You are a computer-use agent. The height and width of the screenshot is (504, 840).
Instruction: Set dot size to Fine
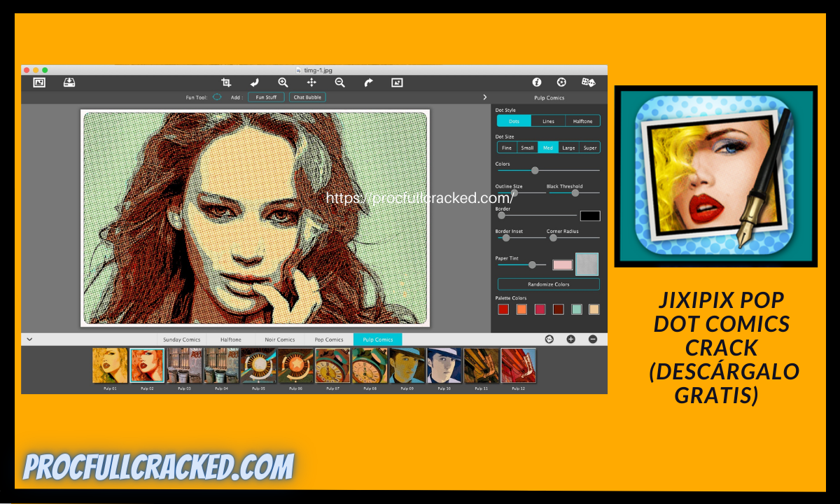507,148
